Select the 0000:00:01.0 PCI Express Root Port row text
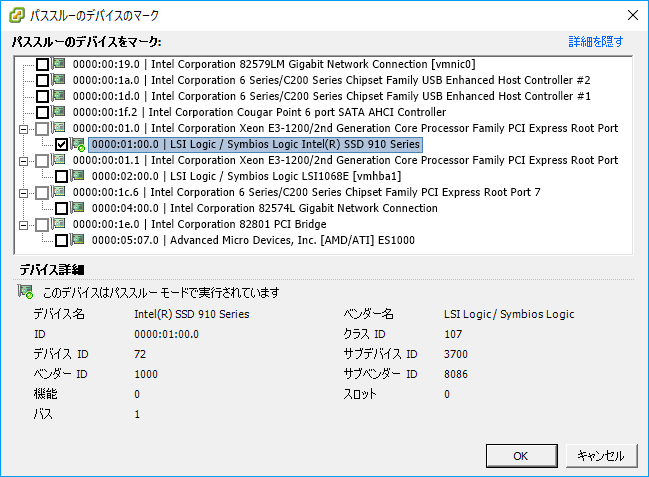The width and height of the screenshot is (649, 477). (x=346, y=128)
